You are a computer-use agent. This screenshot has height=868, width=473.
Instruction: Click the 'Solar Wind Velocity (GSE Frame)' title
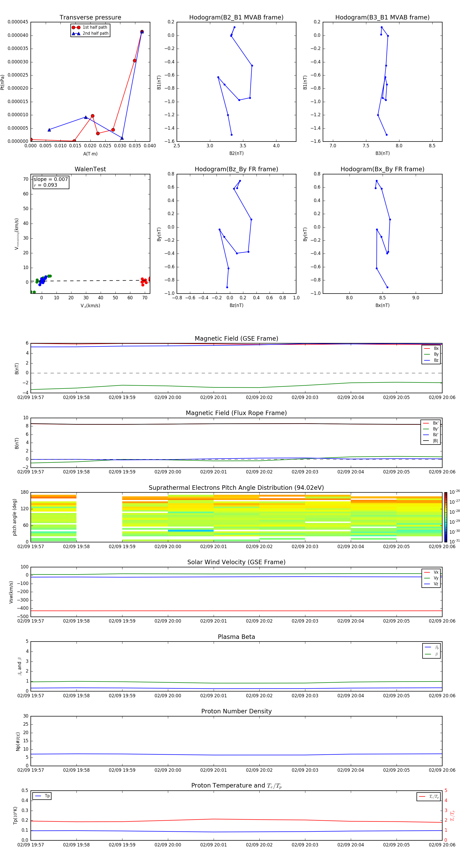(236, 562)
